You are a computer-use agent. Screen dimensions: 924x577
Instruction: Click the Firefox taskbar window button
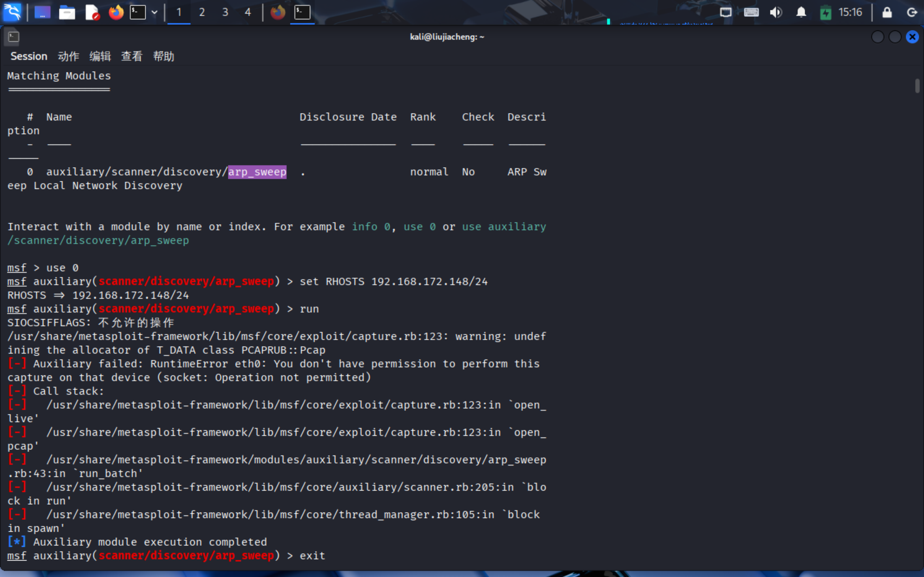tap(278, 12)
